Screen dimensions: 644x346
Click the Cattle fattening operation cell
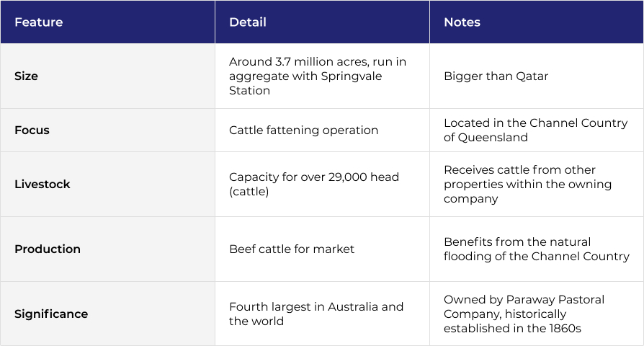pyautogui.click(x=303, y=130)
